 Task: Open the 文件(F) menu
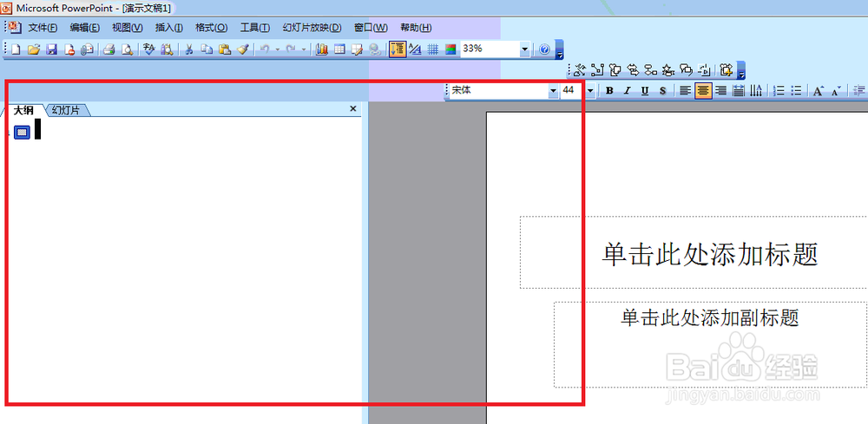click(43, 28)
